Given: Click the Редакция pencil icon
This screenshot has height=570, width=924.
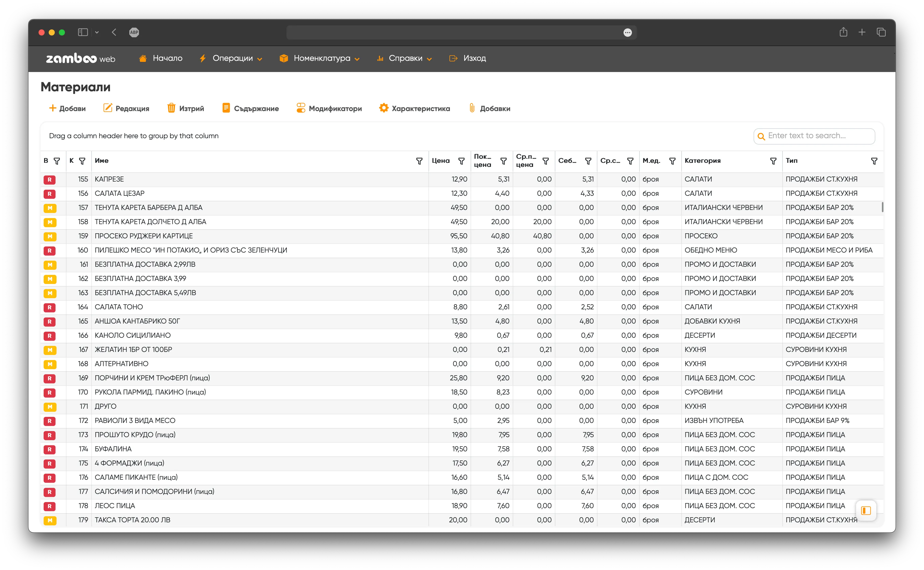Looking at the screenshot, I should [x=108, y=108].
